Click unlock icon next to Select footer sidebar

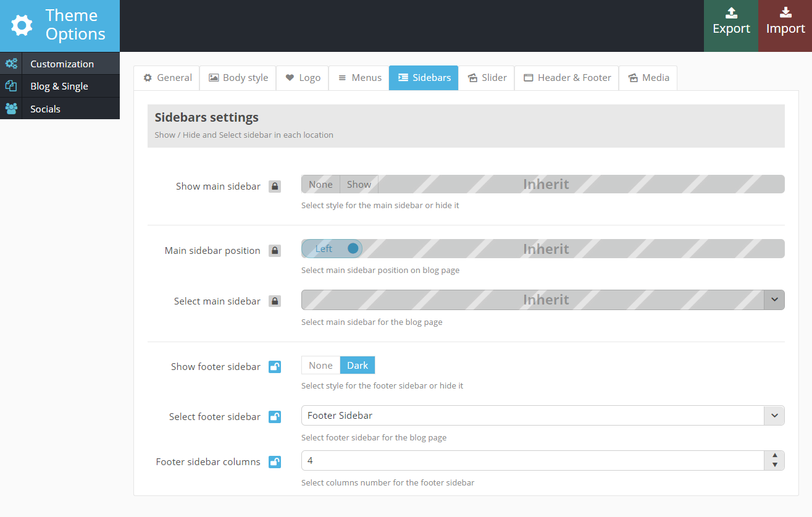pos(275,417)
